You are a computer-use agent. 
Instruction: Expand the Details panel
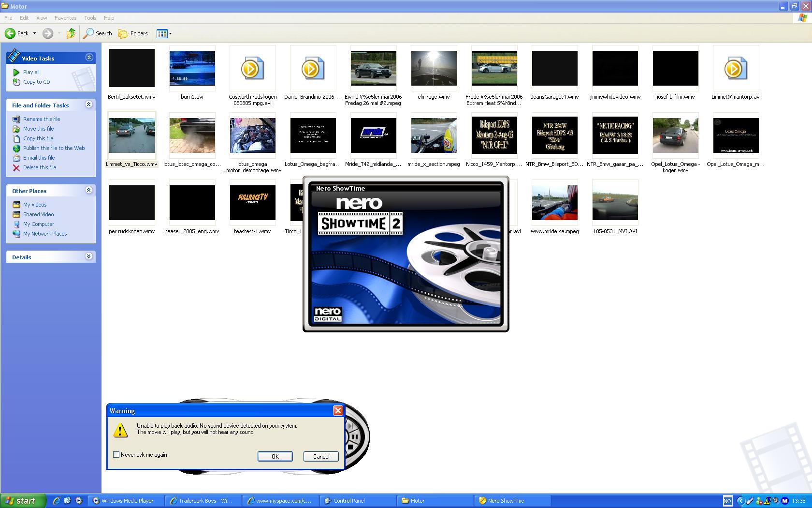(88, 256)
